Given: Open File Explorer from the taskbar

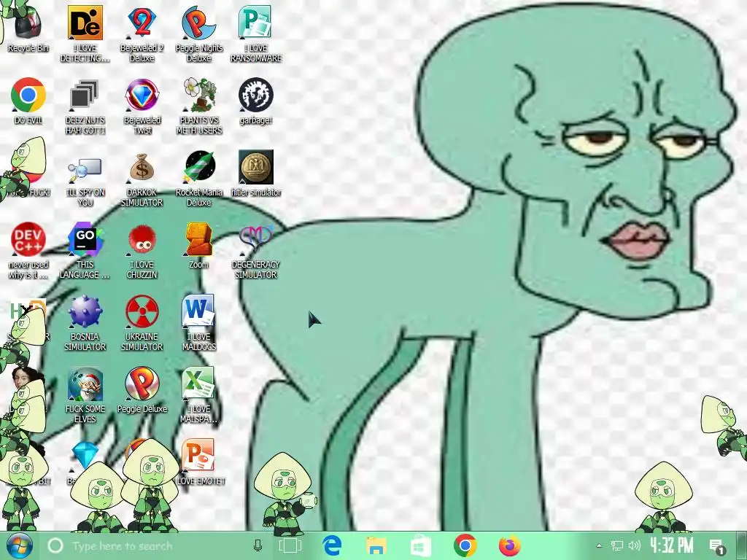Looking at the screenshot, I should (376, 545).
